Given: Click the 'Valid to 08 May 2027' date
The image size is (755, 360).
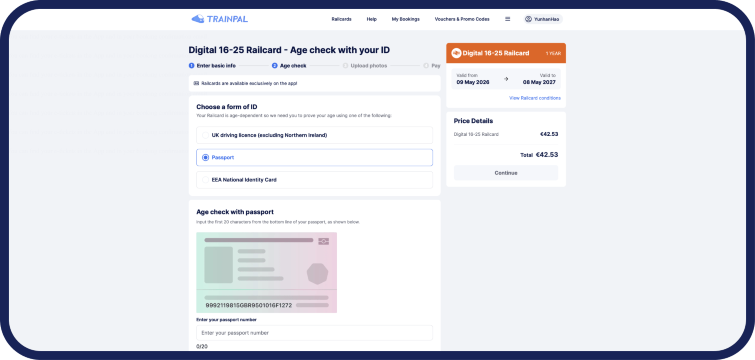Looking at the screenshot, I should point(539,79).
